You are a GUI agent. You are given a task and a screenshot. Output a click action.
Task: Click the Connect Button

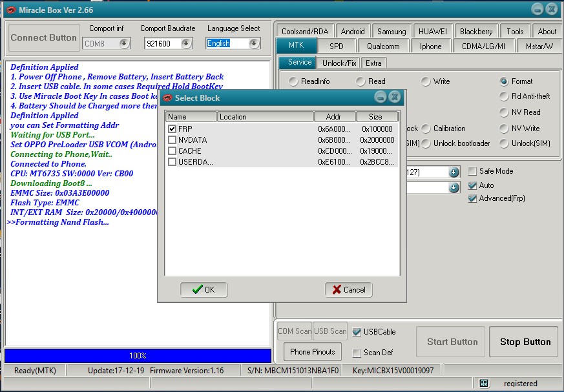point(43,37)
